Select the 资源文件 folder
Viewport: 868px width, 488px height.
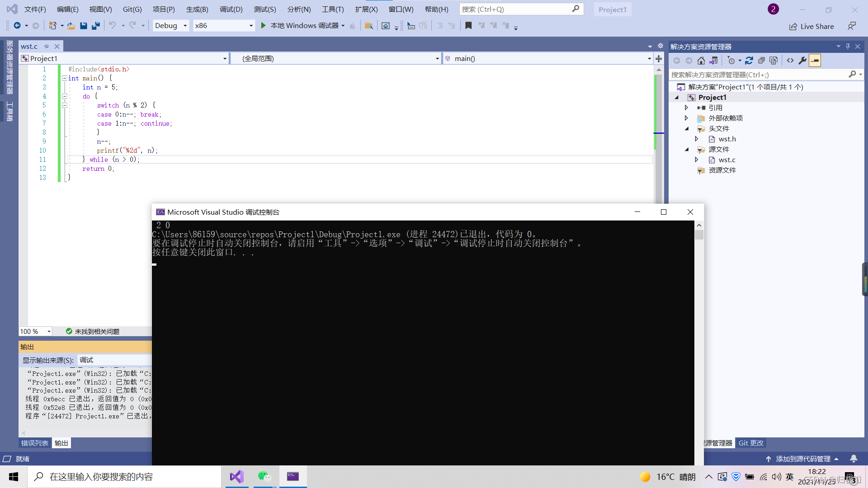(722, 170)
